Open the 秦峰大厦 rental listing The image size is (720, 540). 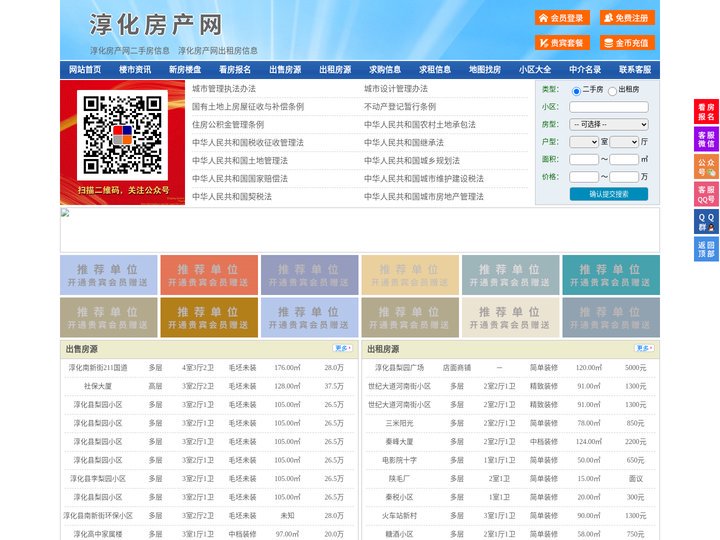pos(399,442)
